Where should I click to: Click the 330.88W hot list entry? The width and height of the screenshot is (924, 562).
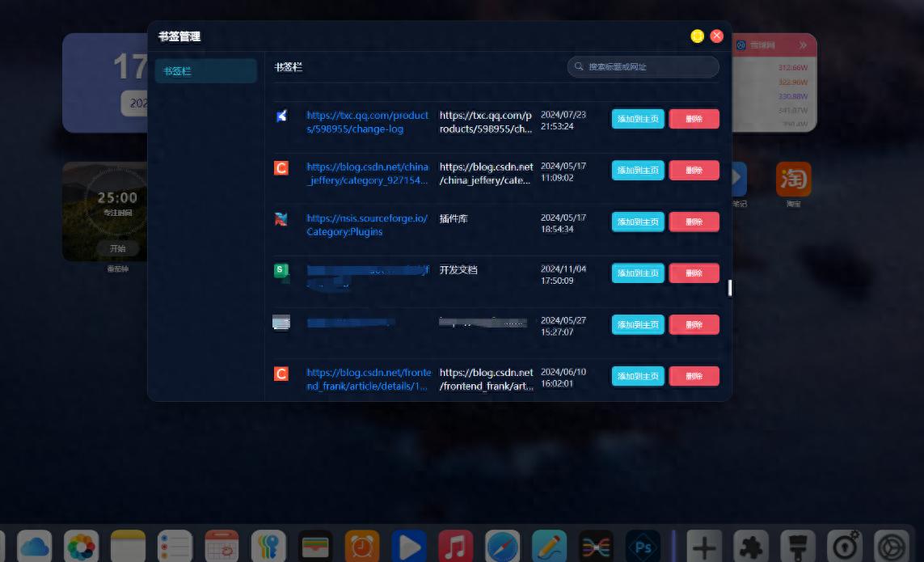point(792,96)
